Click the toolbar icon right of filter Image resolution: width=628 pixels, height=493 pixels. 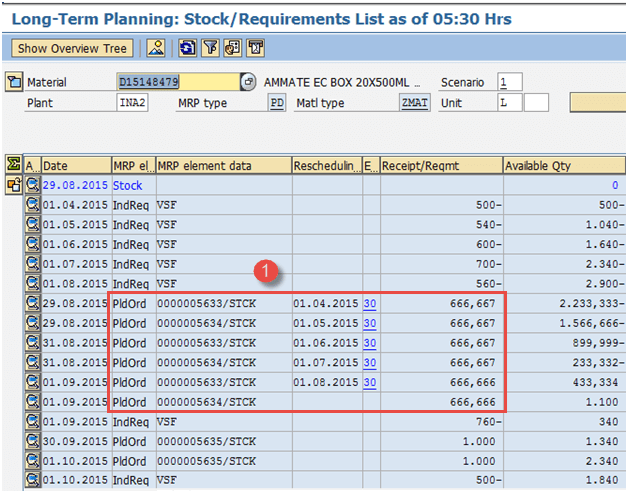click(233, 48)
